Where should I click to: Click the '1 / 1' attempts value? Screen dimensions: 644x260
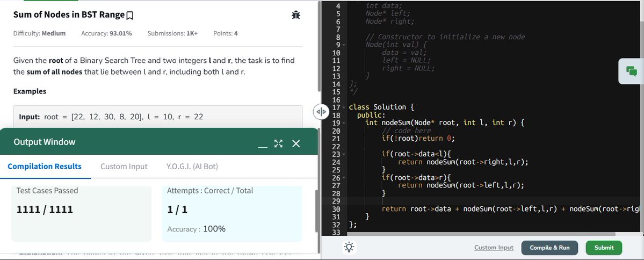tap(177, 210)
